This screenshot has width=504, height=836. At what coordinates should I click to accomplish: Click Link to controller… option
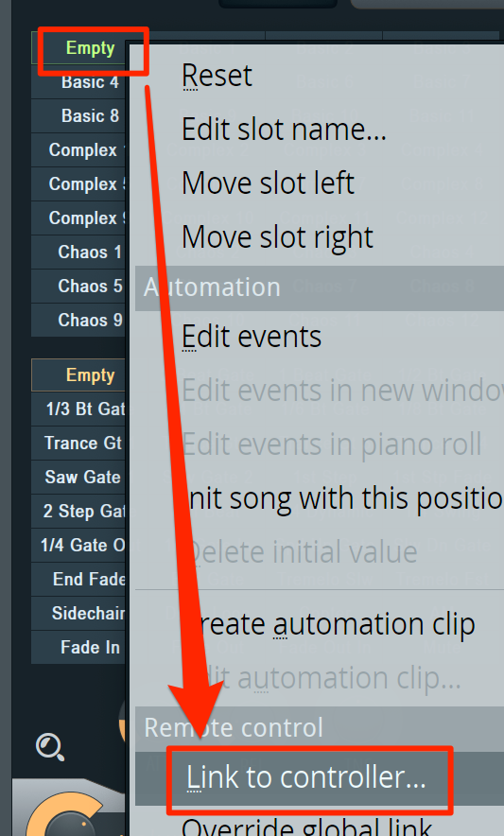click(x=306, y=777)
